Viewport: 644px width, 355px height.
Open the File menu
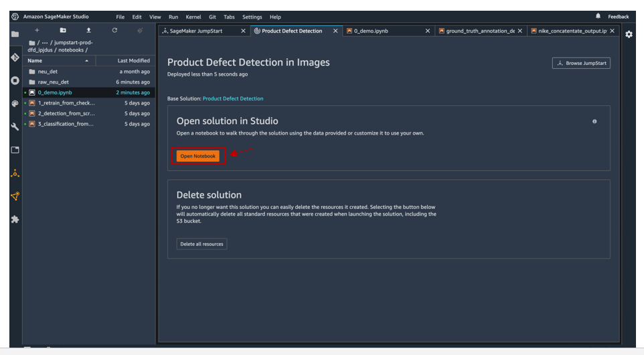120,17
